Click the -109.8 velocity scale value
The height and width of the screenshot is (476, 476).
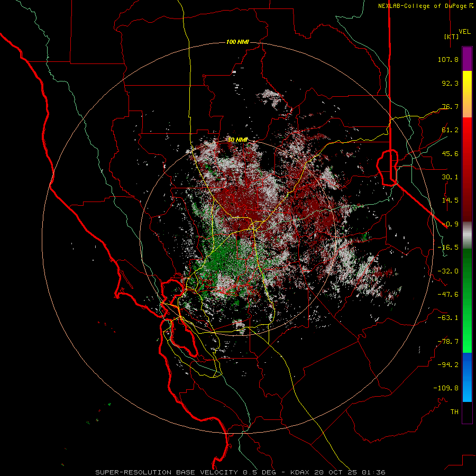(x=446, y=388)
